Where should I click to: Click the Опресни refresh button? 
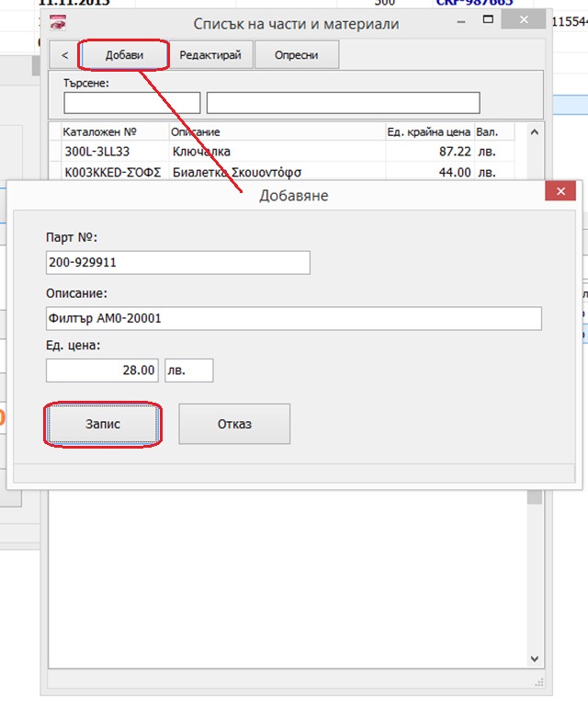click(x=297, y=55)
